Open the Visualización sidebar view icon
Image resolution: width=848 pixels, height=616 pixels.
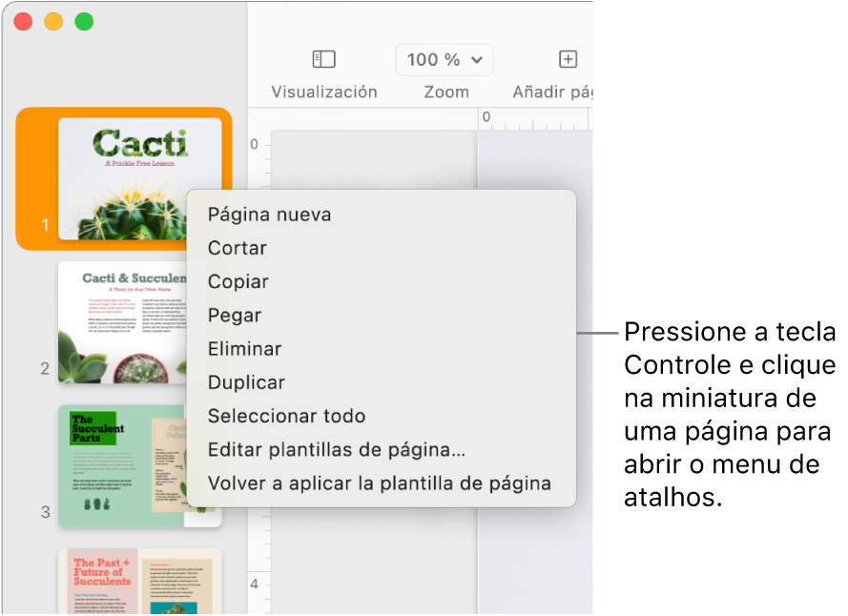(324, 59)
